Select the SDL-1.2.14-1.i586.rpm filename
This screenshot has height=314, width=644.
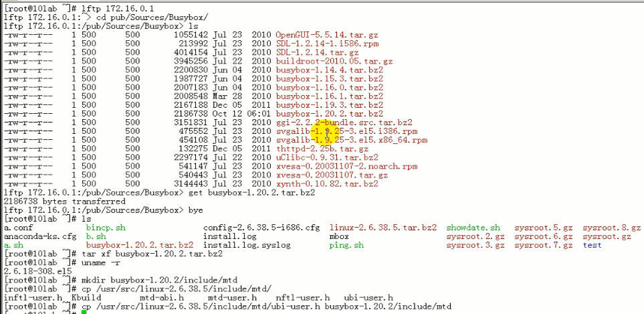click(327, 44)
